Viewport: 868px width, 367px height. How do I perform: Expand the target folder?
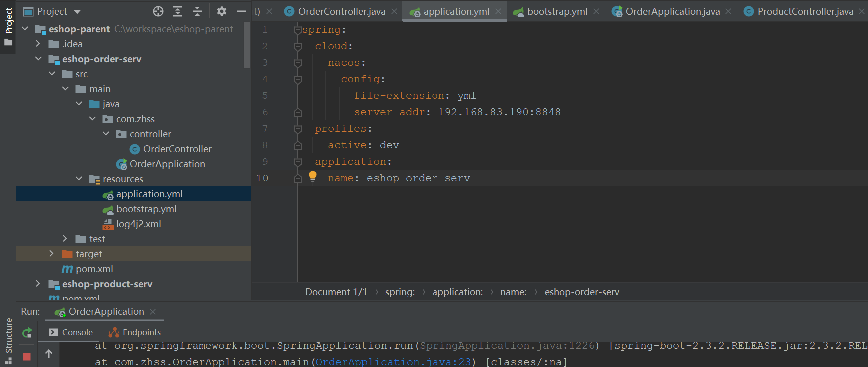(x=52, y=254)
